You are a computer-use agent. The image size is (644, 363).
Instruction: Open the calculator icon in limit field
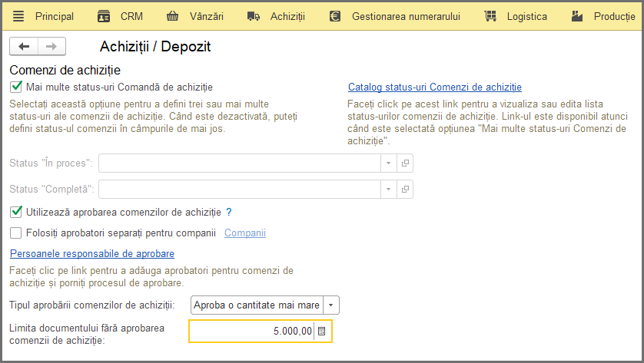[x=321, y=331]
